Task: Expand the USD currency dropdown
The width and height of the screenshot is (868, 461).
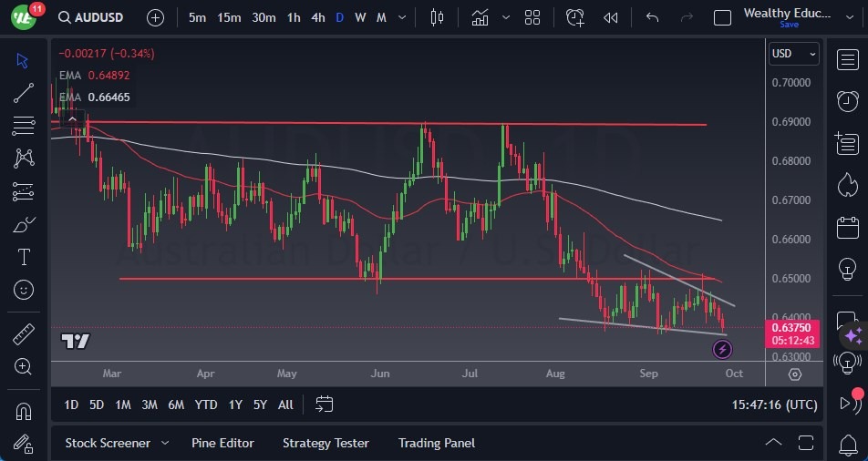Action: [x=793, y=54]
